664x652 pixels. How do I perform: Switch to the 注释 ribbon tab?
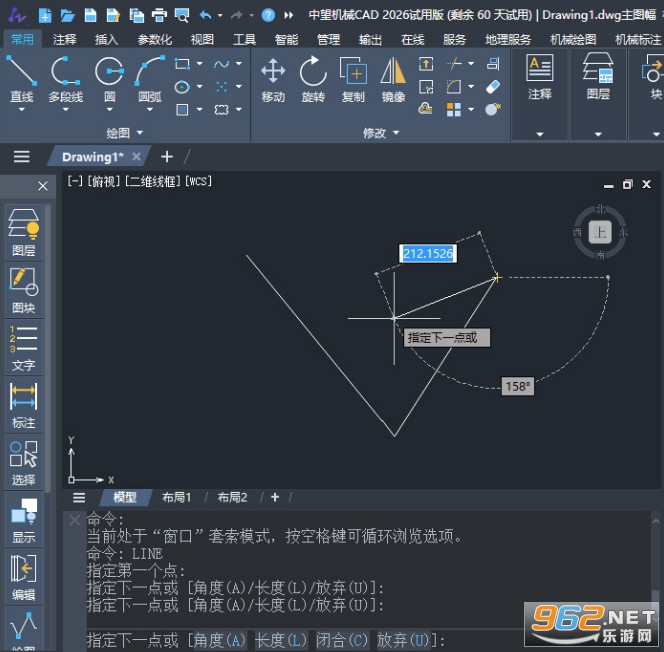[64, 40]
